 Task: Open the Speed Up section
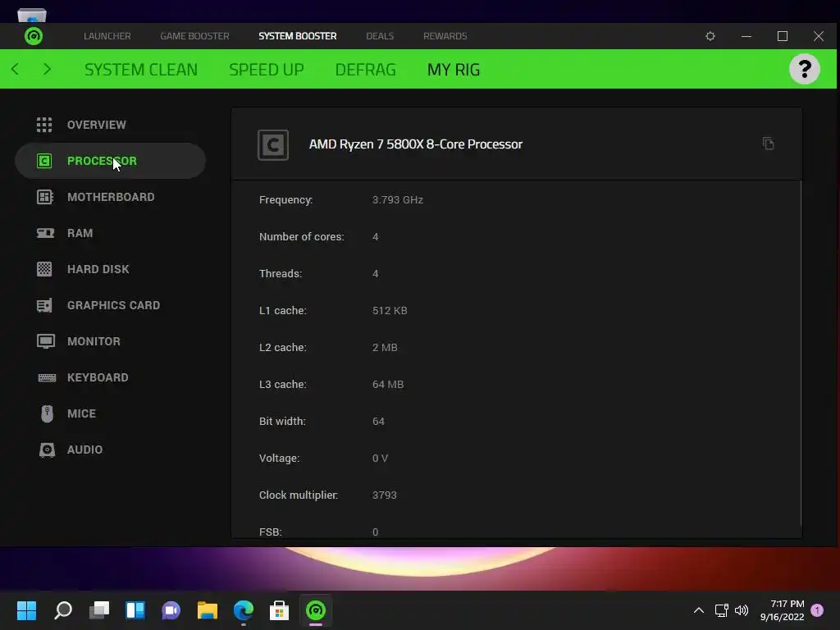pos(267,70)
